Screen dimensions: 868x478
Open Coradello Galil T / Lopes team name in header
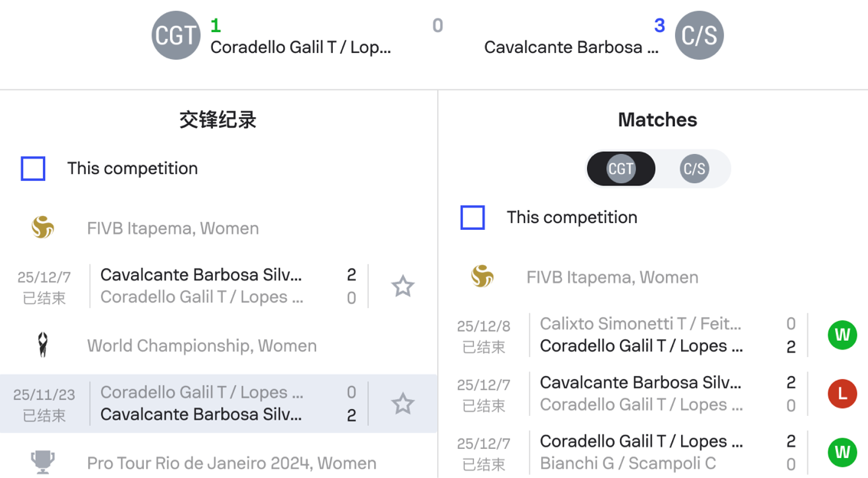click(301, 47)
